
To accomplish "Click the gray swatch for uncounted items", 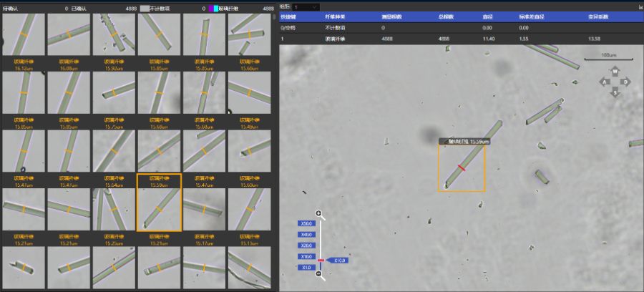I will (145, 8).
